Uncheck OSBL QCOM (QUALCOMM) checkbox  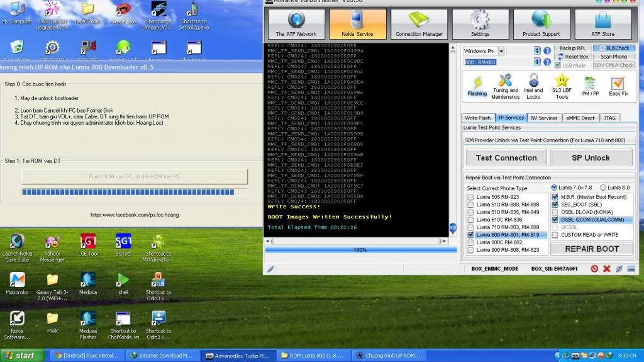coord(555,220)
